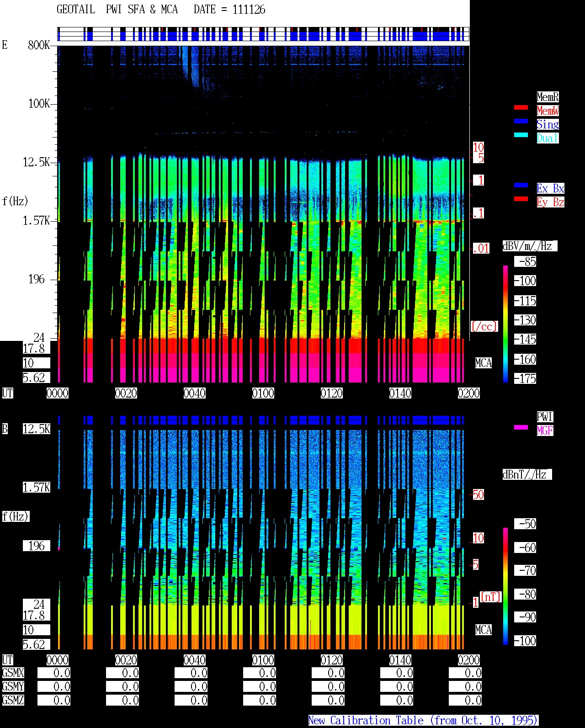585x728 pixels.
Task: Click the magenta MGF legend swatch
Action: point(521,428)
